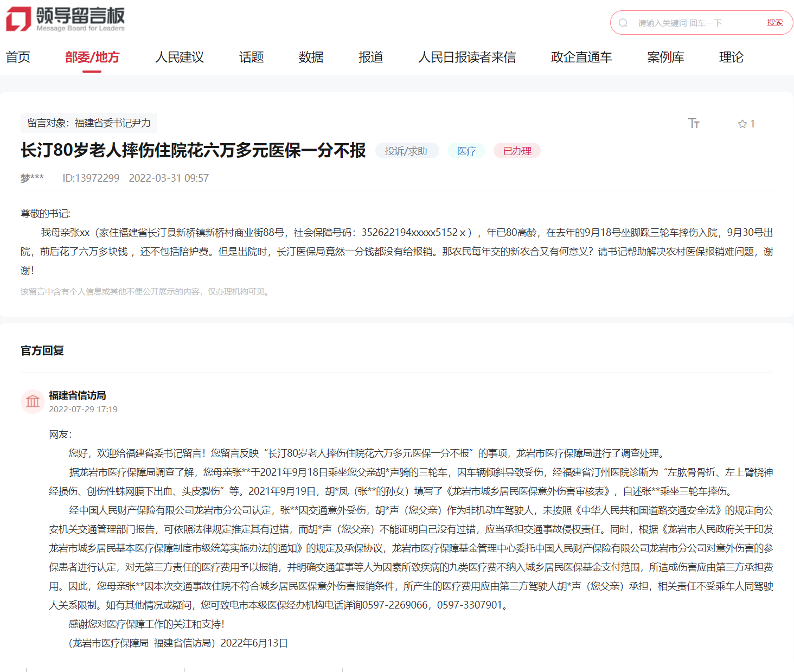Click the post timestamp 2022-03-31 09:57
The image size is (794, 672).
click(x=169, y=178)
